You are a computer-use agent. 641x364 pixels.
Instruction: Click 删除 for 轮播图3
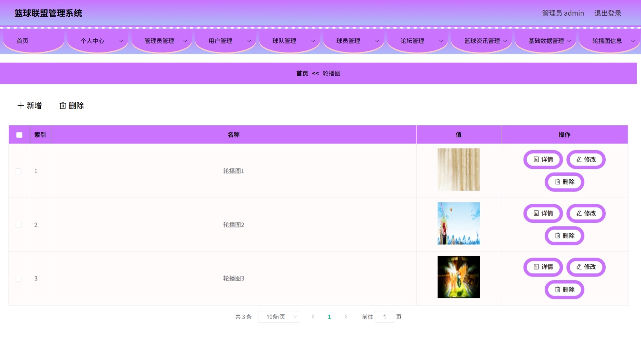pyautogui.click(x=565, y=290)
